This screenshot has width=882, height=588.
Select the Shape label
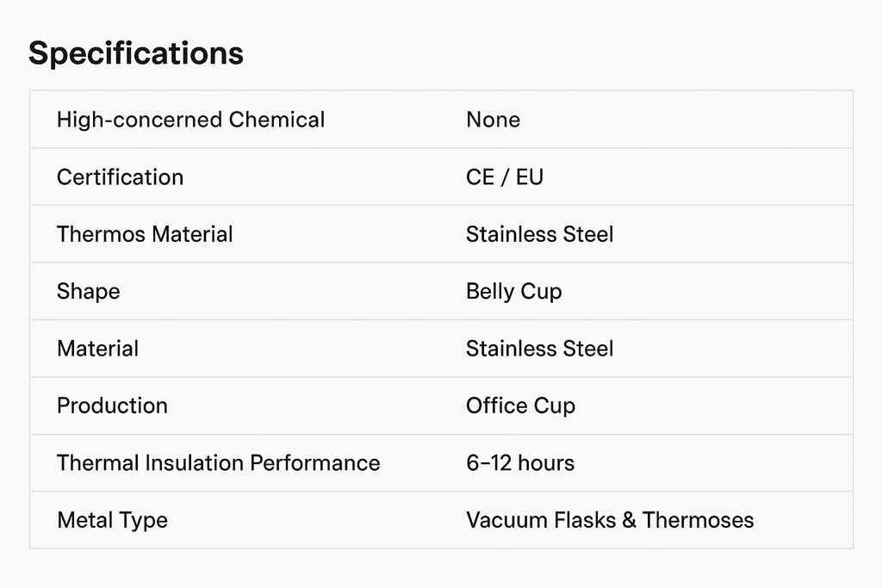[x=88, y=291]
